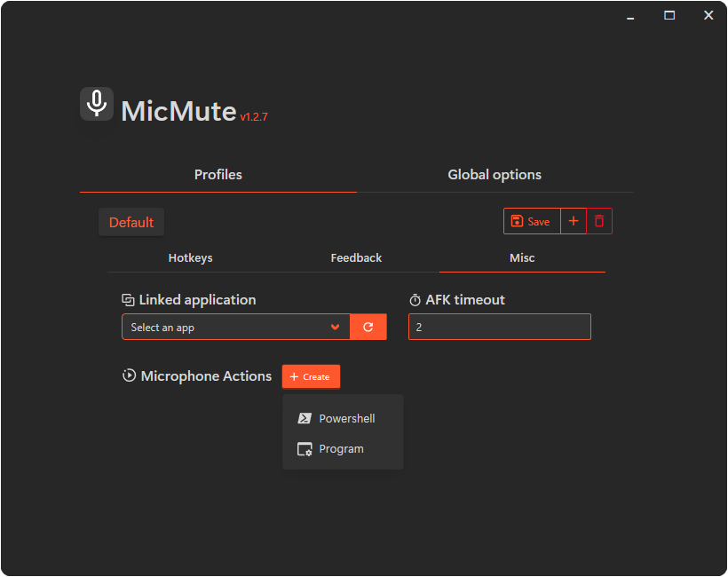Add a new profile with plus icon
728x577 pixels.
click(x=574, y=221)
